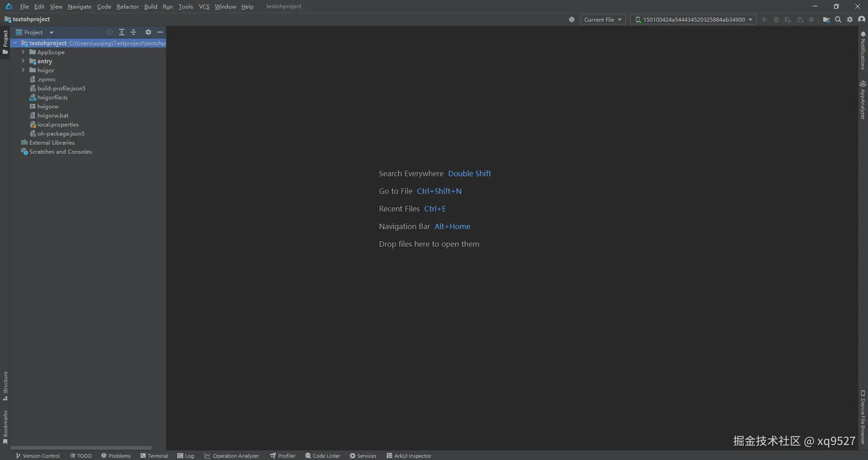Open the Services tool window
The image size is (868, 460).
363,455
